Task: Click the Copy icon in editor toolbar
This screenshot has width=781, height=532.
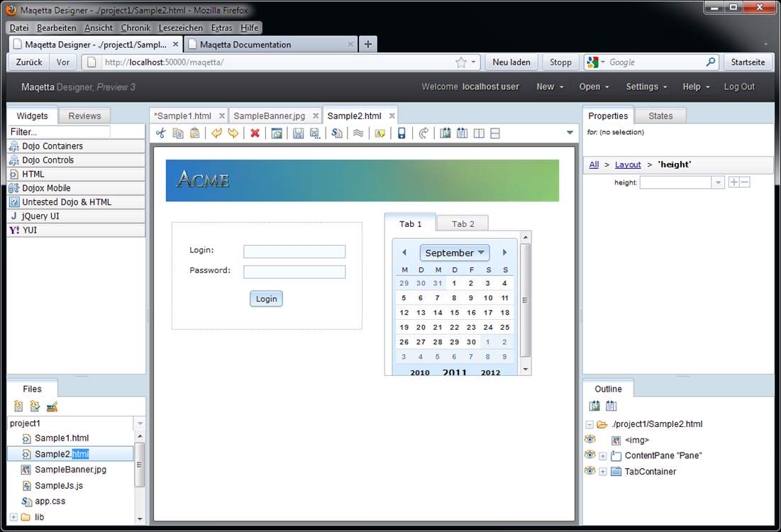Action: [x=178, y=133]
